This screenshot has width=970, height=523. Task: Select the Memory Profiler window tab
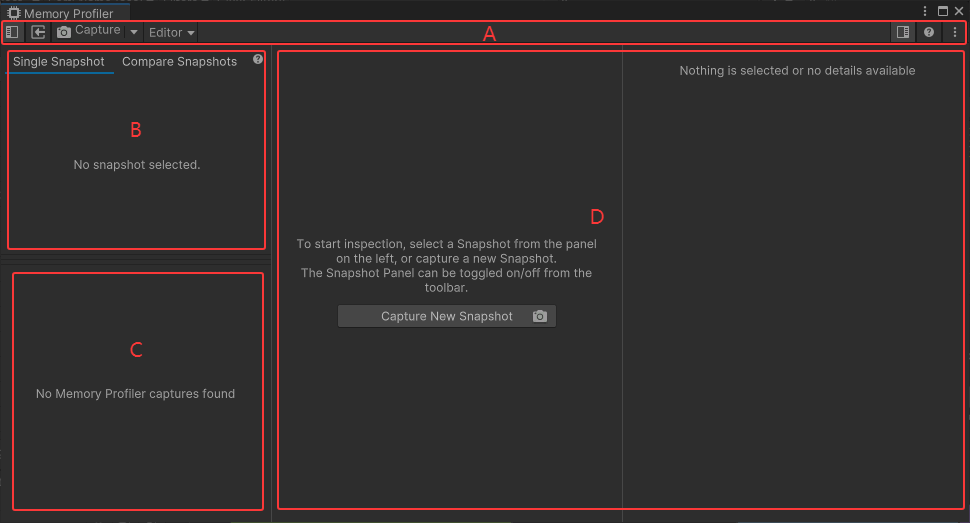click(68, 14)
